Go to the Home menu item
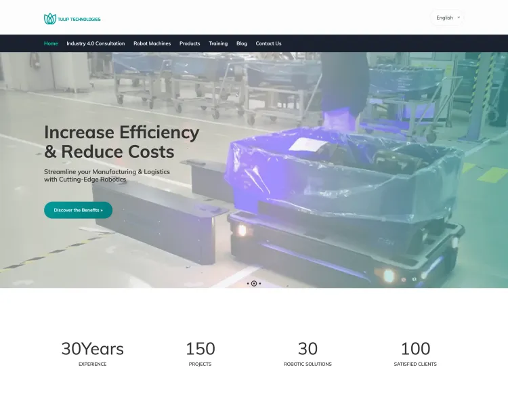Viewport: 508px width, 420px height. coord(51,43)
